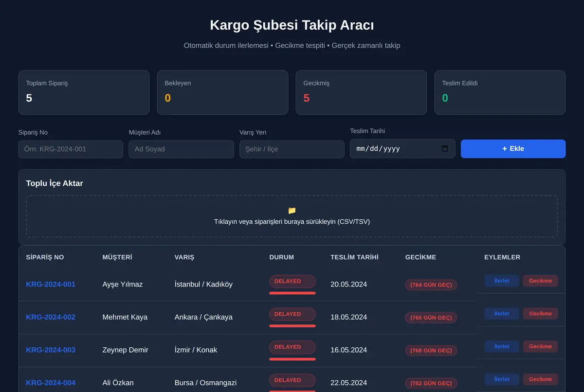Click the red progress bar for KRG-2024-001
The height and width of the screenshot is (392, 584).
292,293
